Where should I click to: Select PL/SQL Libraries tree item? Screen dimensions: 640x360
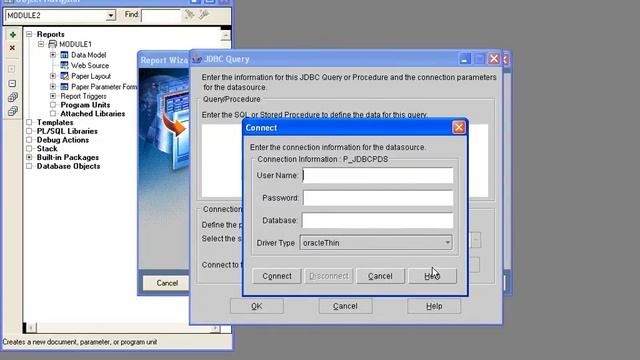[67, 131]
